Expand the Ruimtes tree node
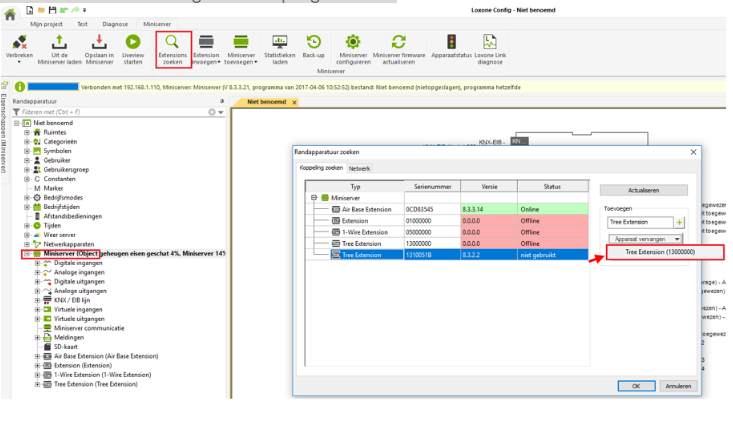 pyautogui.click(x=28, y=132)
